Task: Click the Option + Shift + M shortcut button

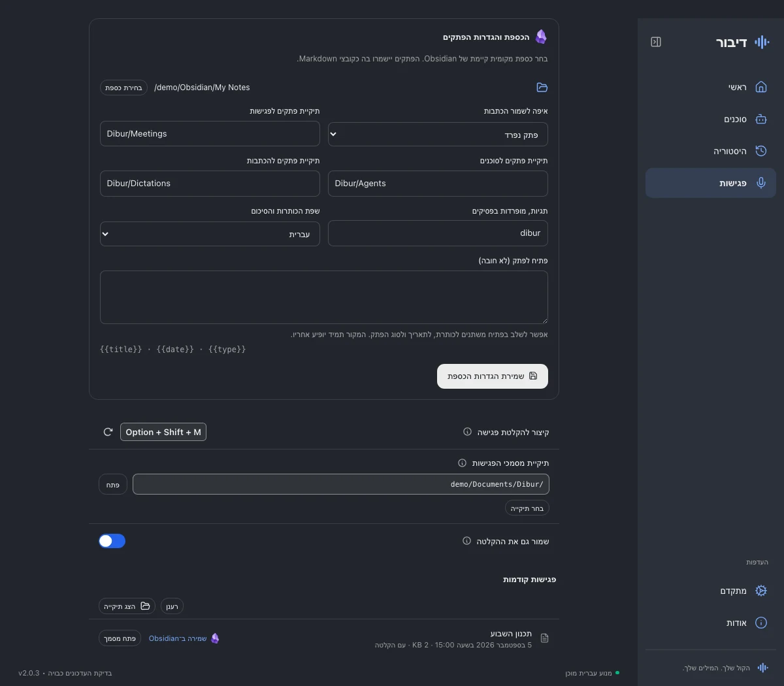Action: pyautogui.click(x=163, y=432)
